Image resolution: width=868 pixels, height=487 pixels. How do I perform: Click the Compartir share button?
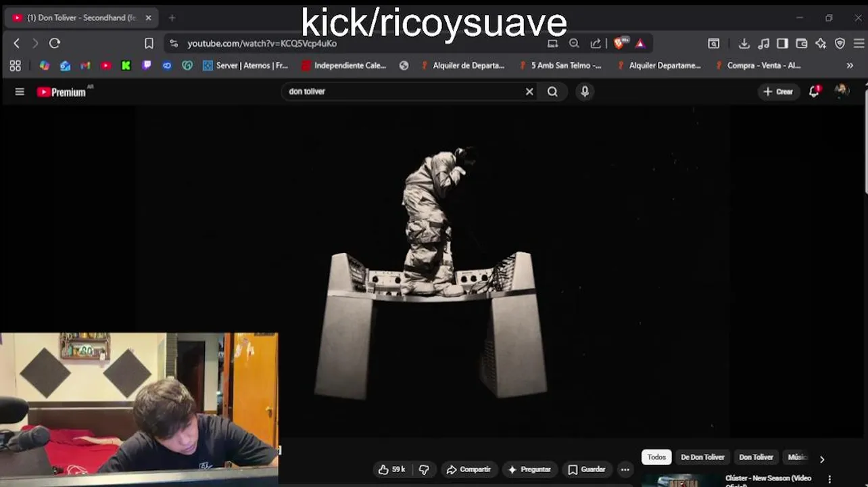coord(468,469)
